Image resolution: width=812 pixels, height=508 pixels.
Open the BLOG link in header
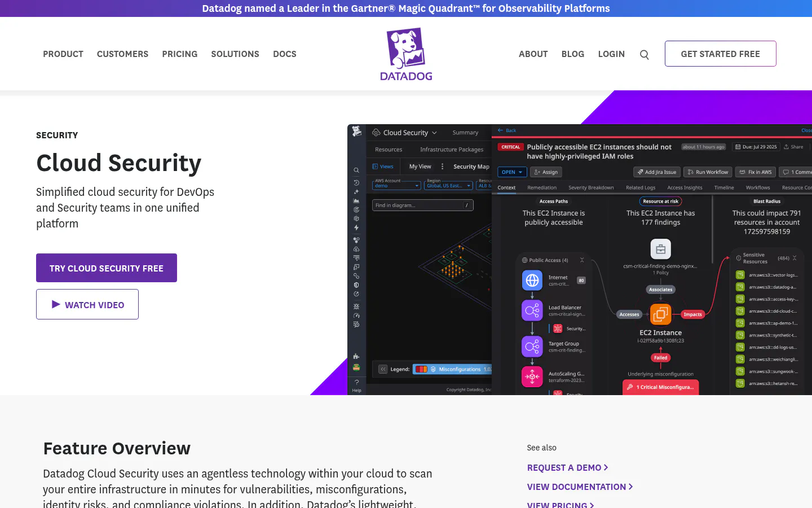pos(573,54)
